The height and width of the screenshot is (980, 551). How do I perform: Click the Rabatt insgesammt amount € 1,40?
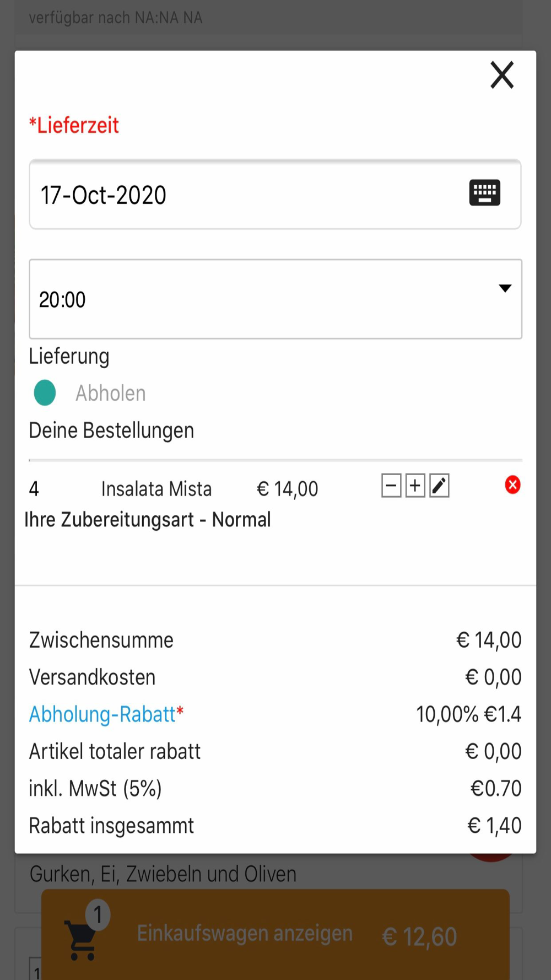(x=494, y=826)
